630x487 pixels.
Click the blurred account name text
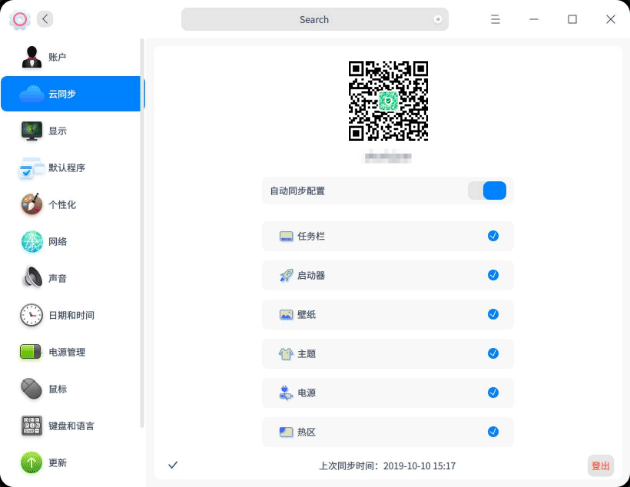click(x=388, y=157)
